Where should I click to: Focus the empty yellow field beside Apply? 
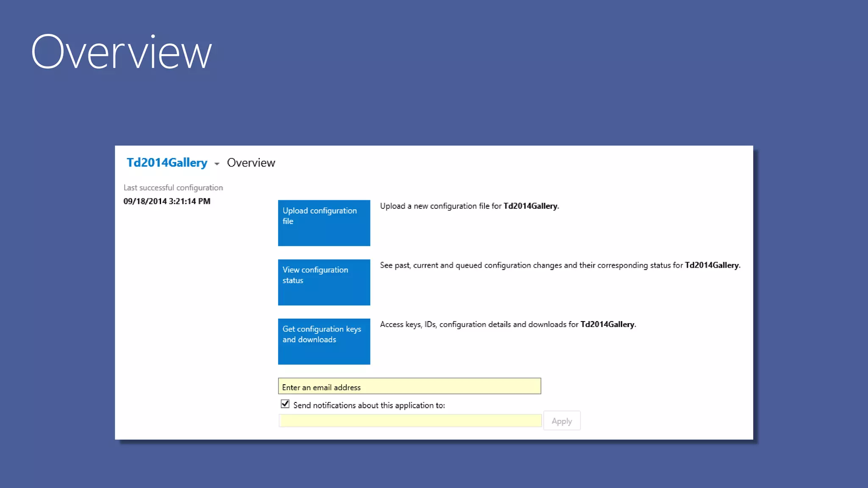pos(410,421)
